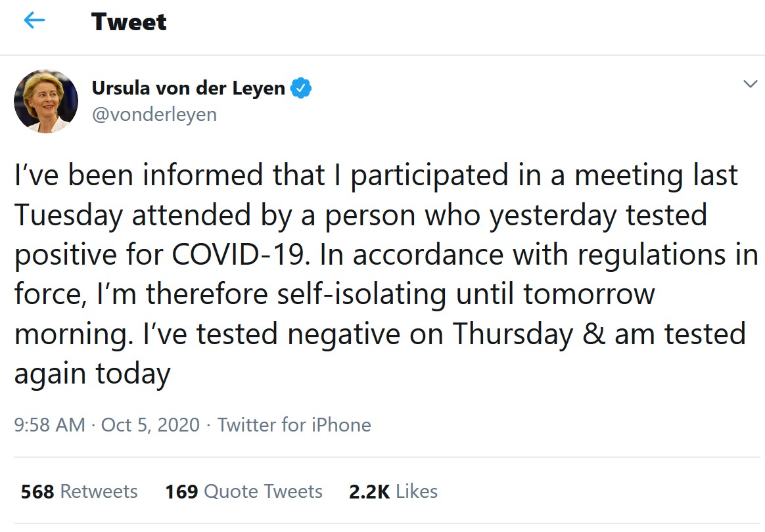Click the 2.2K likes count number

[369, 491]
